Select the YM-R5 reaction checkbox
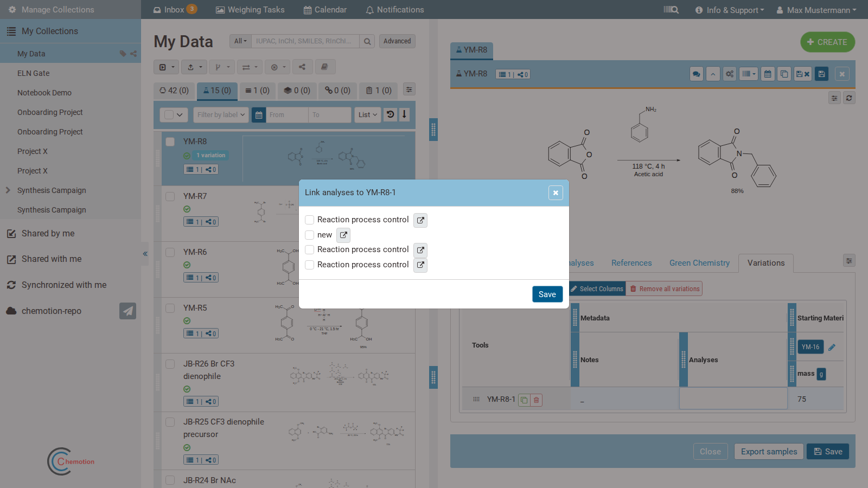Screen dimensions: 868x488 170,308
